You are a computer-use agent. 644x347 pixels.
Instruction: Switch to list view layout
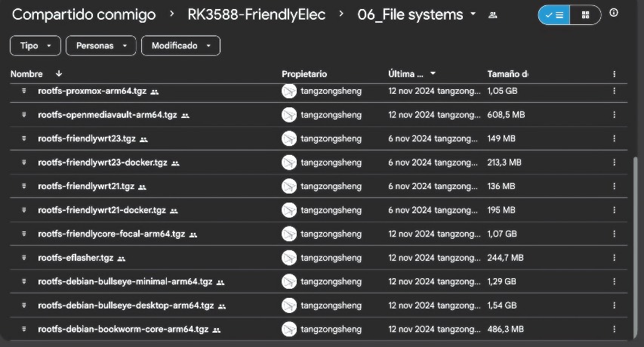click(x=554, y=15)
